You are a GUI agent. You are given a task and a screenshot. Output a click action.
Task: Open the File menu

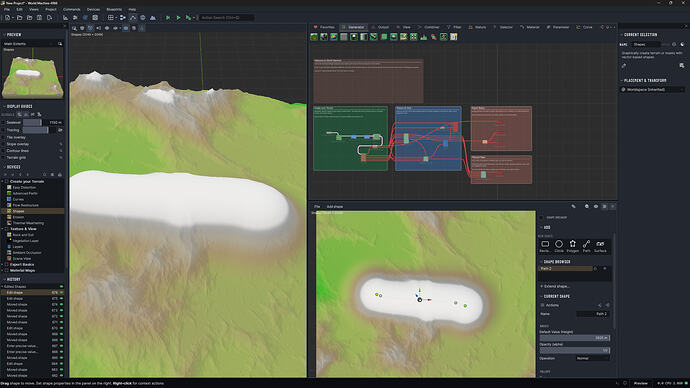[7, 9]
